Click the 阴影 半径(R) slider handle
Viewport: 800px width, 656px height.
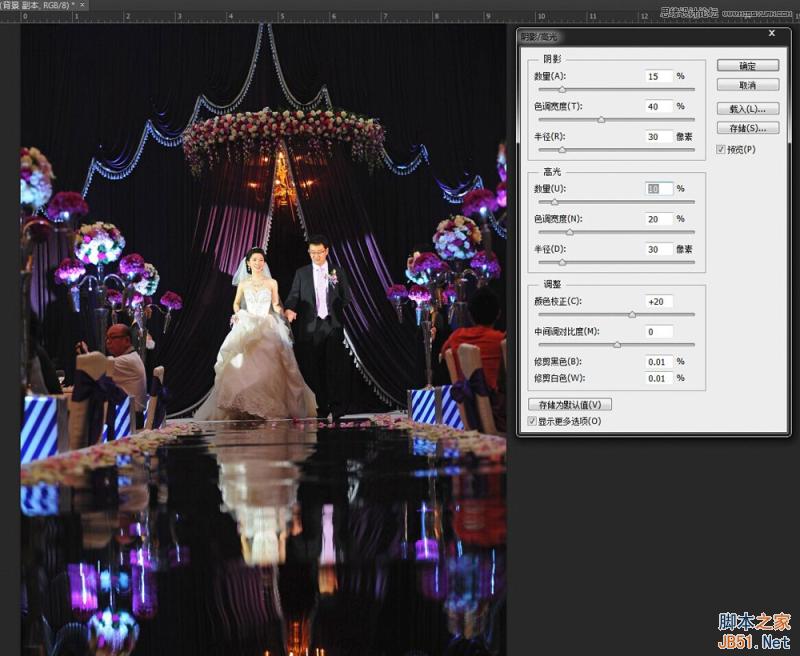[x=563, y=151]
